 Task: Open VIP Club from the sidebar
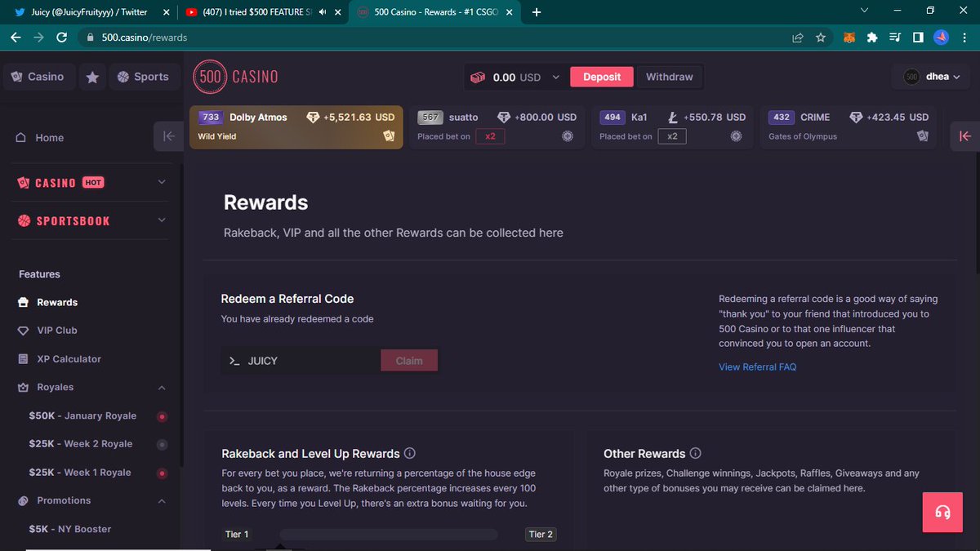click(x=56, y=331)
